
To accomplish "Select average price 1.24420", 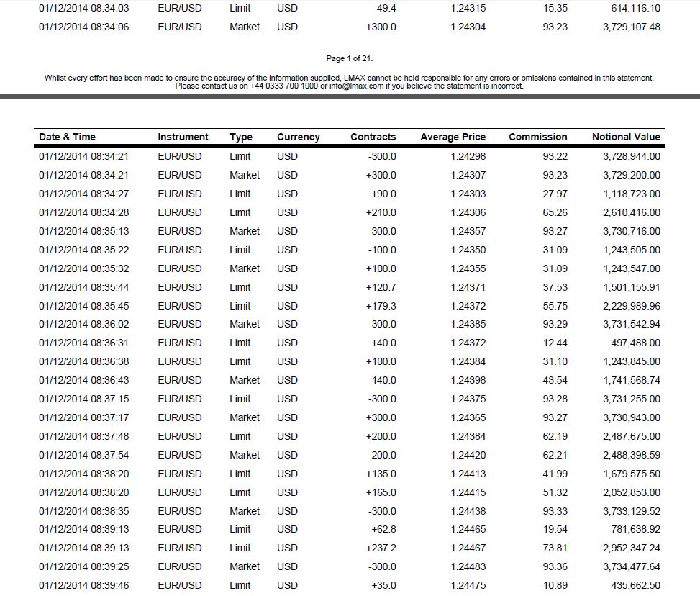I will [x=468, y=455].
